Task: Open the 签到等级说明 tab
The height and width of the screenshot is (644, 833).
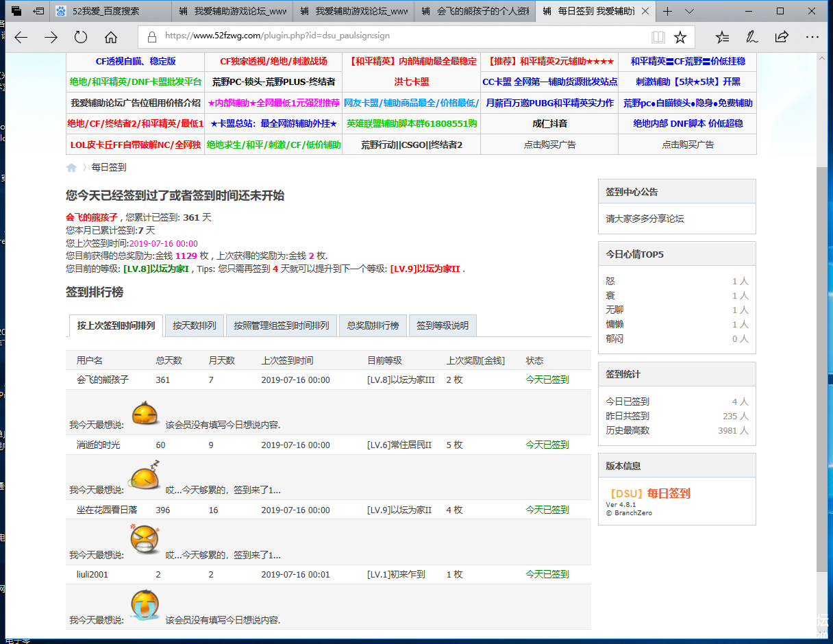Action: (x=443, y=326)
